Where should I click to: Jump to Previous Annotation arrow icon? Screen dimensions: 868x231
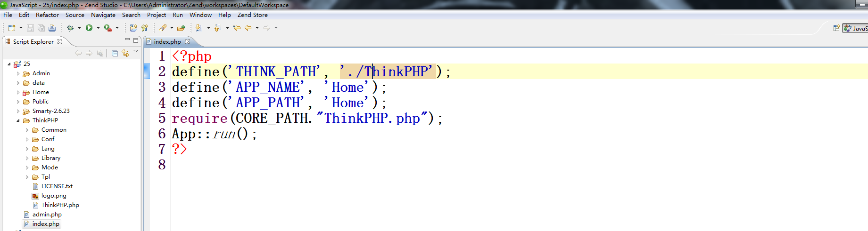(x=218, y=28)
